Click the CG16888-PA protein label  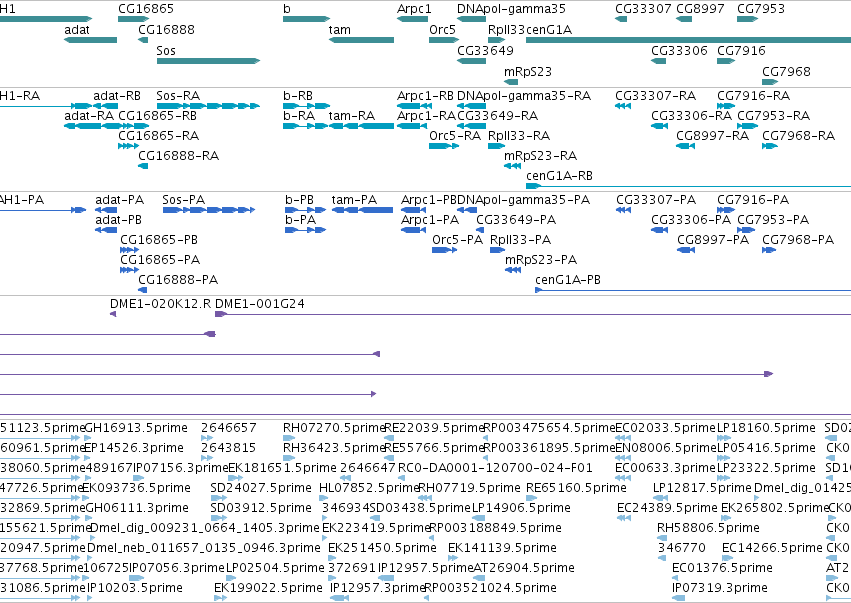(178, 280)
